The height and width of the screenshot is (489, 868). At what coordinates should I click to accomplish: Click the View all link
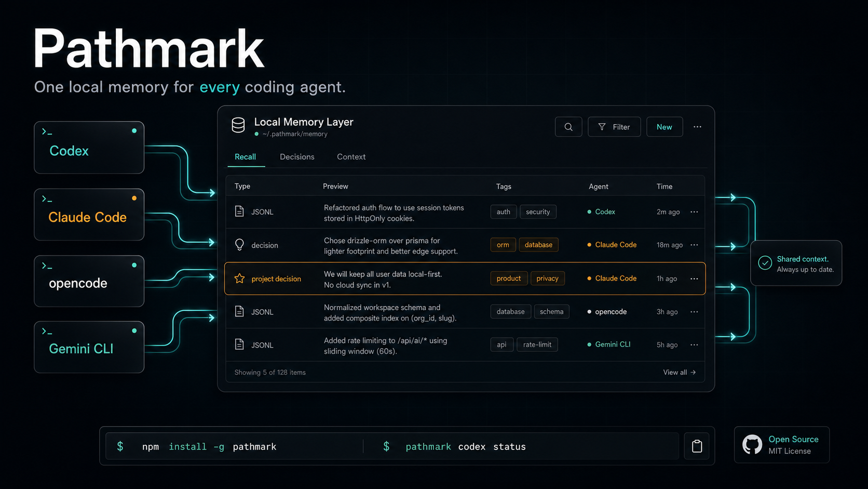click(x=680, y=373)
